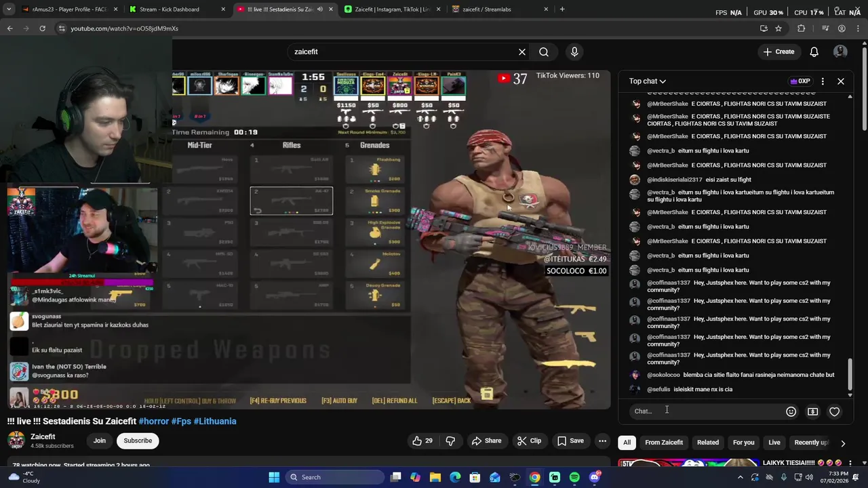Close the live chat panel
Screen dimensions: 868x488
tap(841, 81)
